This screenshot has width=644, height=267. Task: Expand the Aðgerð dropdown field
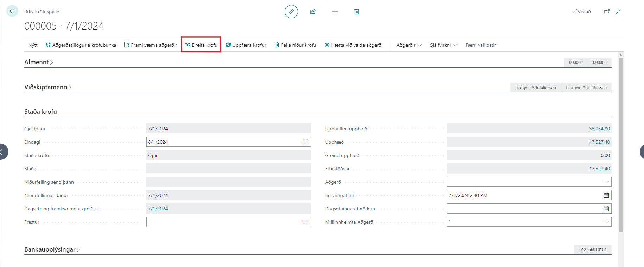click(606, 182)
